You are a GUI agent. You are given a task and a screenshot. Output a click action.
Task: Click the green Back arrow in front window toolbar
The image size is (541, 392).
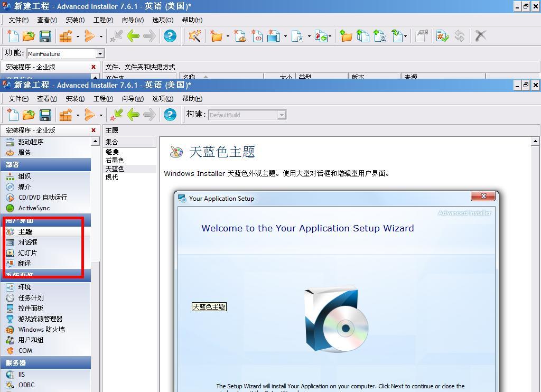click(133, 115)
